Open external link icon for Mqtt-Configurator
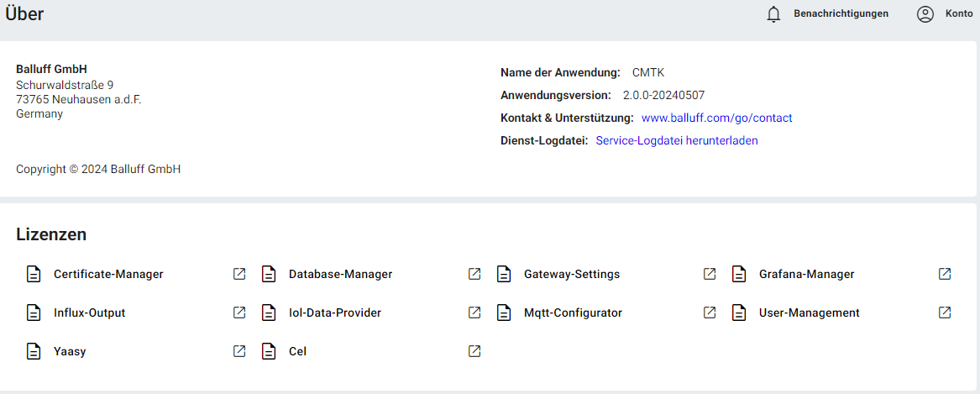Screen dimensions: 980x394 click(x=710, y=313)
